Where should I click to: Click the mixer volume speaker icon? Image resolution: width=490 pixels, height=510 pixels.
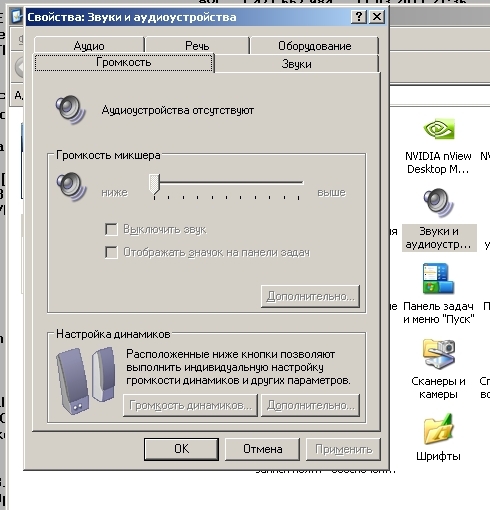pyautogui.click(x=71, y=187)
